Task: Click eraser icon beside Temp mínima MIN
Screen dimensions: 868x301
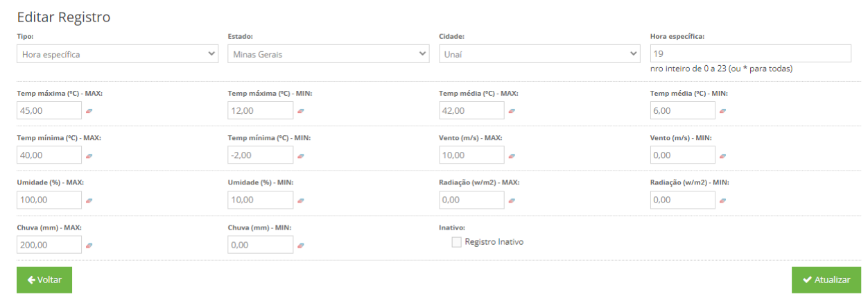Action: 300,156
